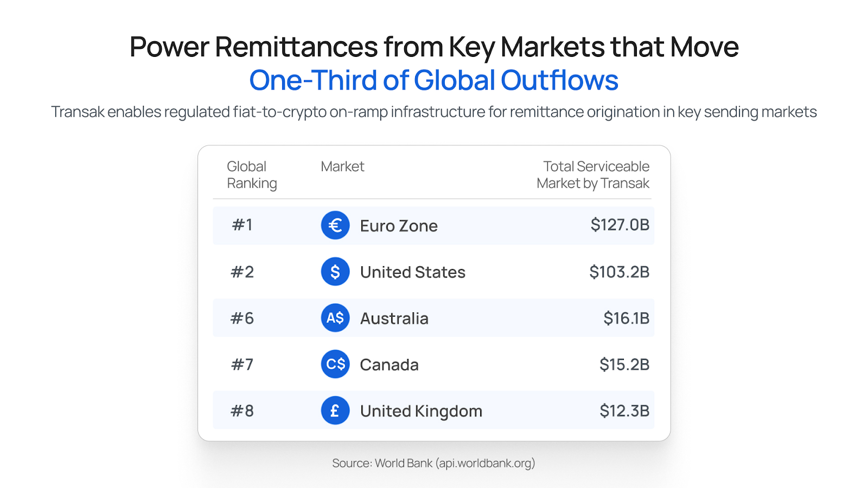Click the #1 ranking cell
The width and height of the screenshot is (868, 488).
pyautogui.click(x=242, y=225)
